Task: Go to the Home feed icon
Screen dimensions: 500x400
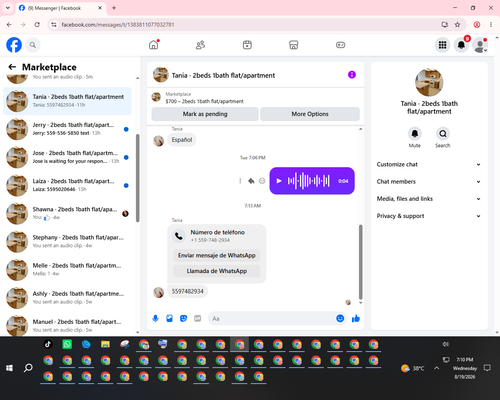Action: click(154, 45)
